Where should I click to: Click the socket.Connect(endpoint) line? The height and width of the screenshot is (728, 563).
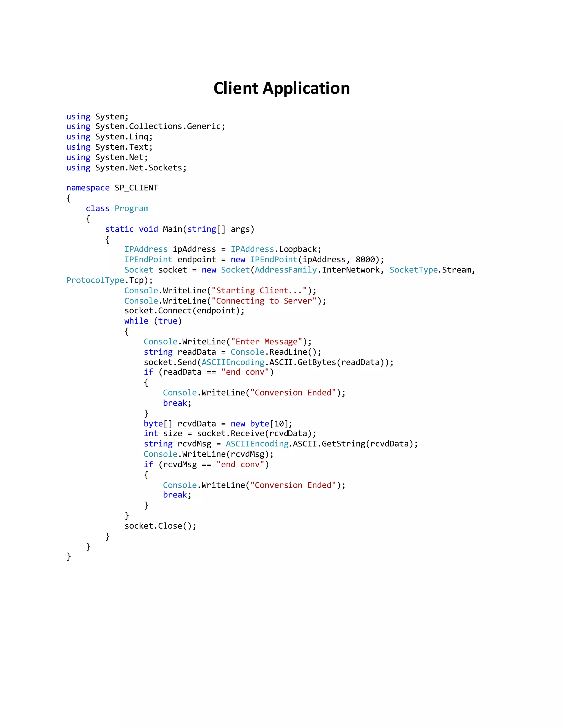tap(184, 311)
